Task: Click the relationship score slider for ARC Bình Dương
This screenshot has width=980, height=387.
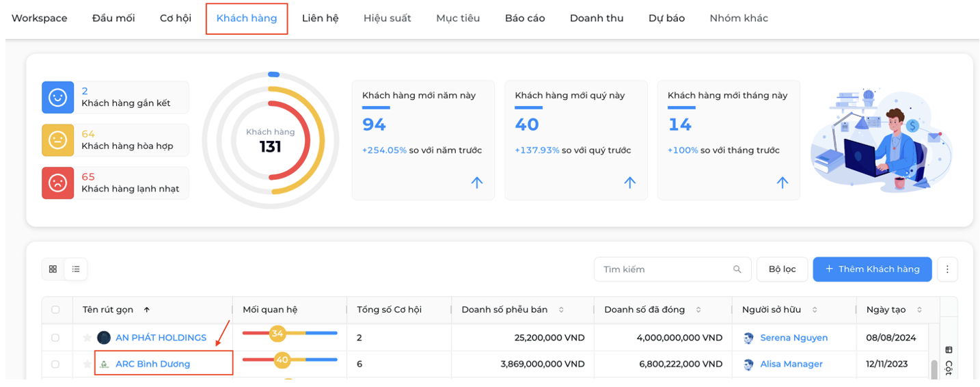Action: 290,360
